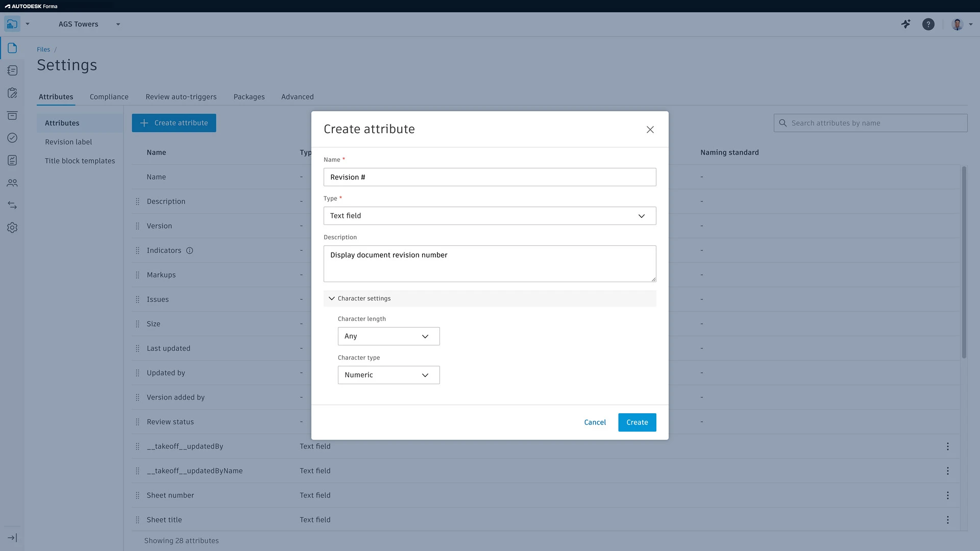Open the checkmark circle sidebar icon

coord(12,138)
